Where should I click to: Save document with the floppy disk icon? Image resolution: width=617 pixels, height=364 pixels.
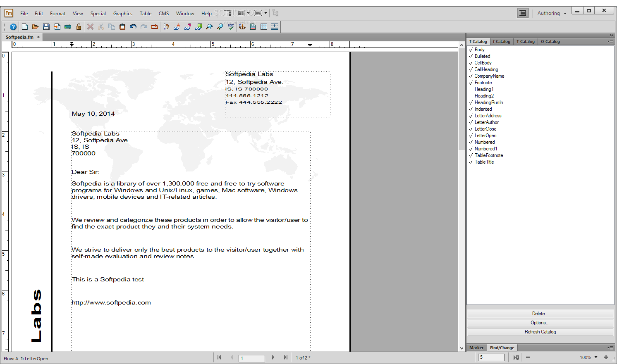[x=46, y=27]
